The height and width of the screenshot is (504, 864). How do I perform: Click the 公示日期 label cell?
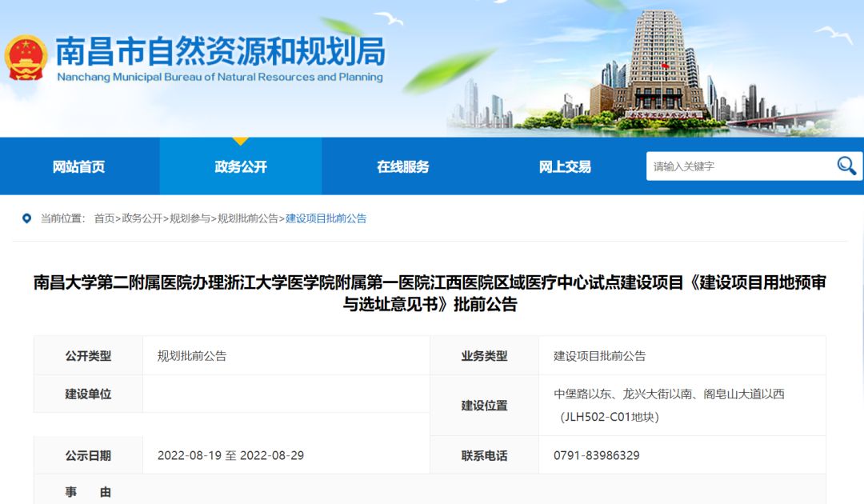(88, 455)
